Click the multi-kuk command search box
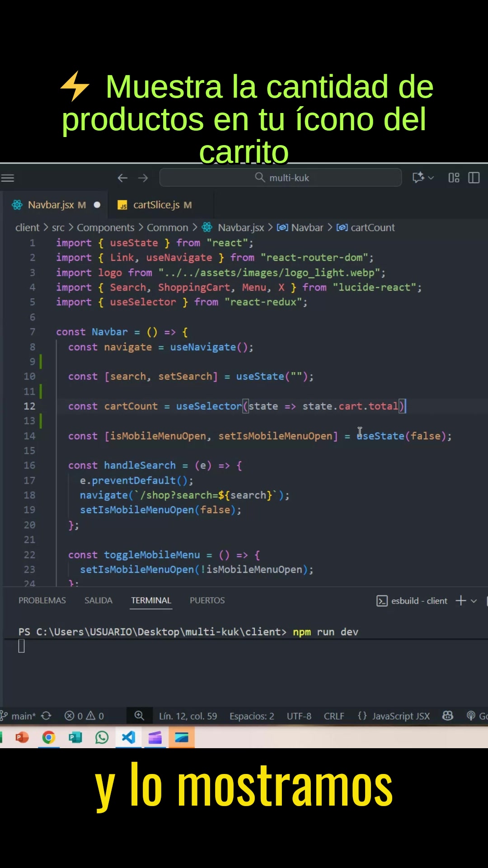 tap(281, 178)
